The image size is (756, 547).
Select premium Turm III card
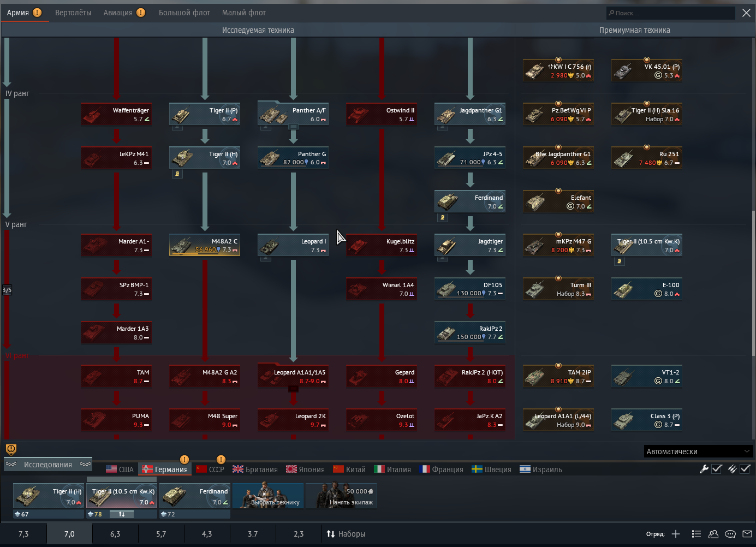558,289
